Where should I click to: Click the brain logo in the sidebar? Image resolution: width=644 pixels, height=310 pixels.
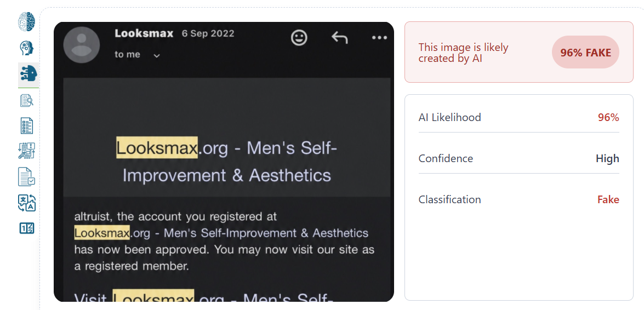[27, 21]
